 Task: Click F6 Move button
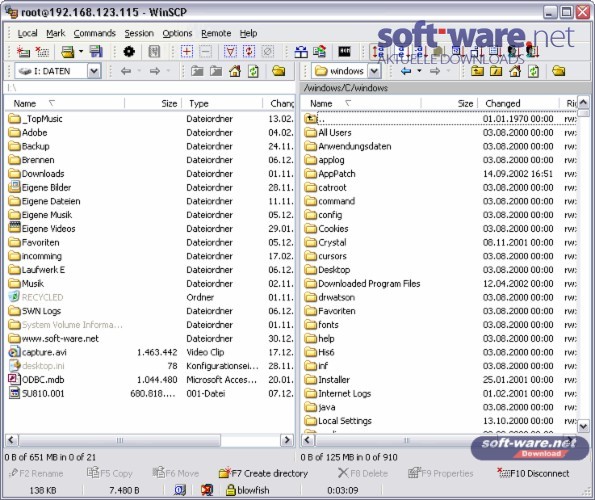[x=175, y=473]
